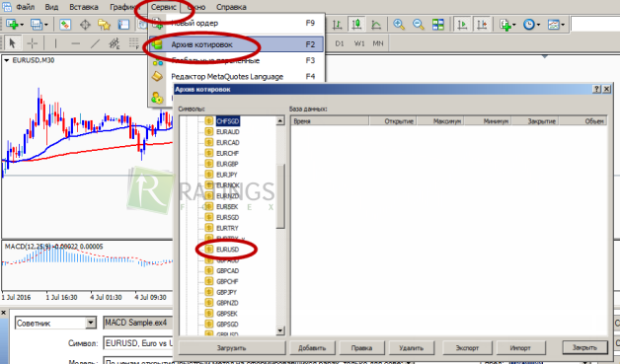The image size is (620, 364).
Task: Select GBPJPY in the symbols tree
Action: [x=226, y=292]
